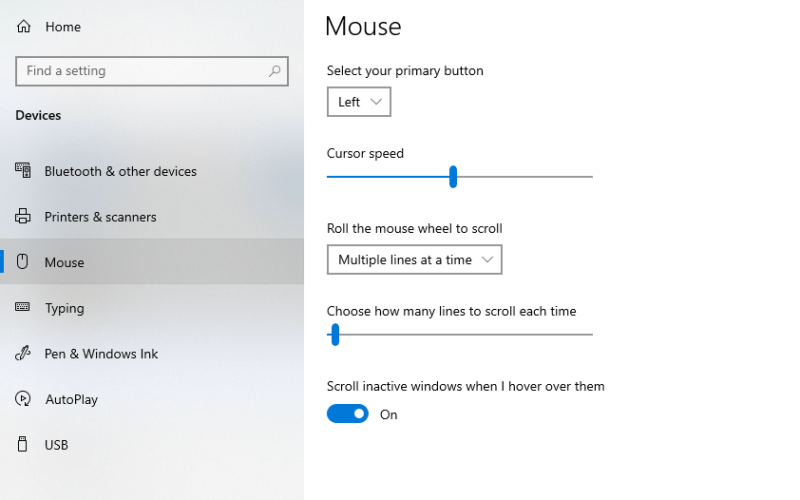The image size is (800, 500).
Task: Click the Typing keyboard icon
Action: tap(22, 307)
